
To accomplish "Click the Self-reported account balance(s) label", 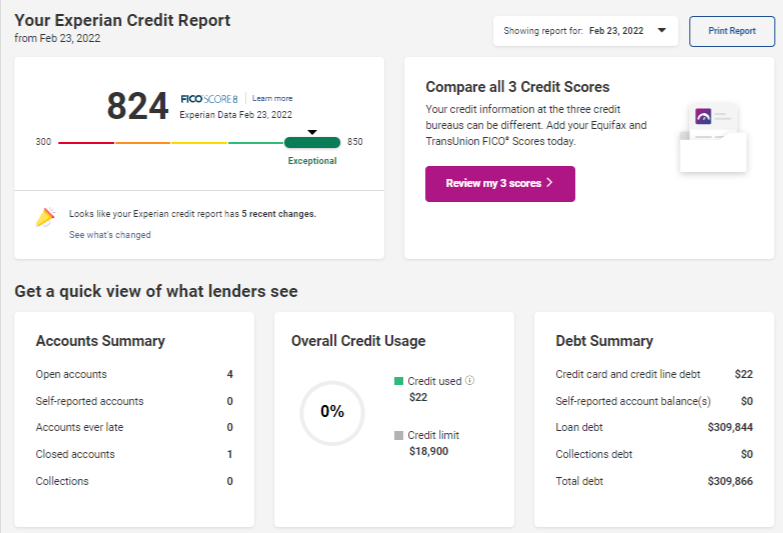I will tap(633, 401).
